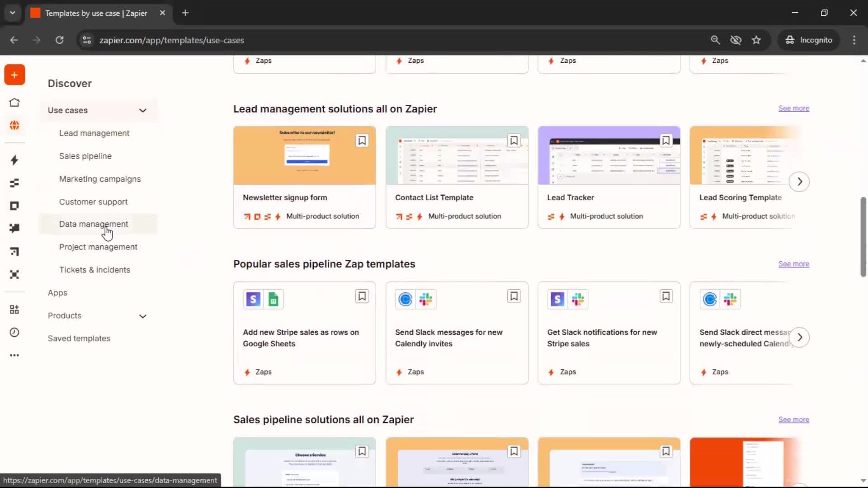868x488 pixels.
Task: Open Lead Tracker preview thumbnail
Action: tap(609, 155)
